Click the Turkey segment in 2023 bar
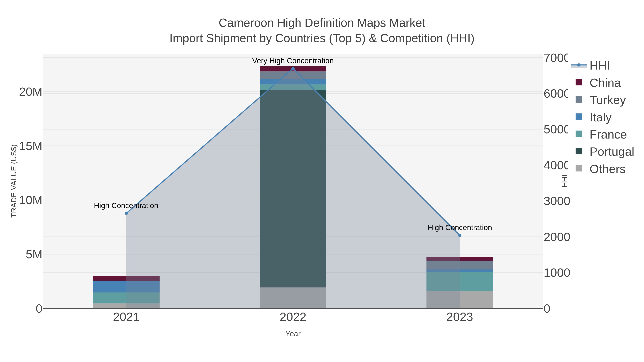 [x=460, y=265]
